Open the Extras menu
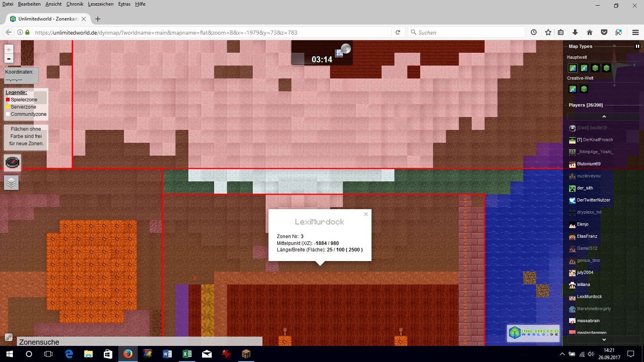644x362 pixels. click(124, 4)
